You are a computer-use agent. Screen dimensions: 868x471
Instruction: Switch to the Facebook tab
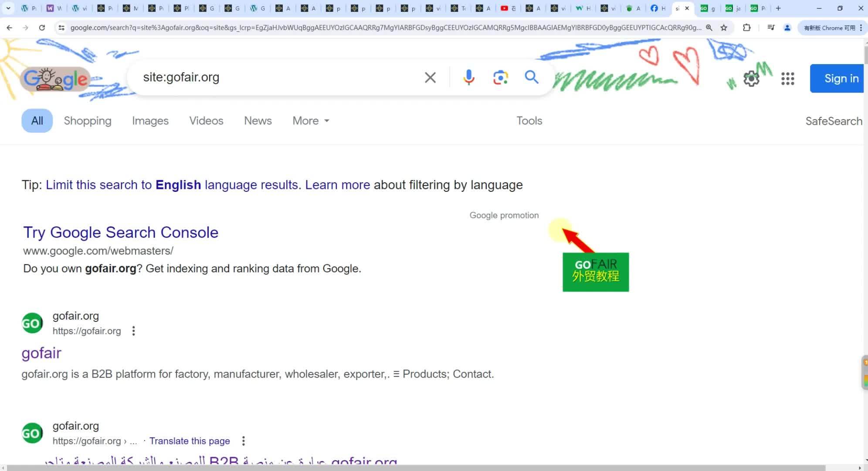pyautogui.click(x=658, y=8)
